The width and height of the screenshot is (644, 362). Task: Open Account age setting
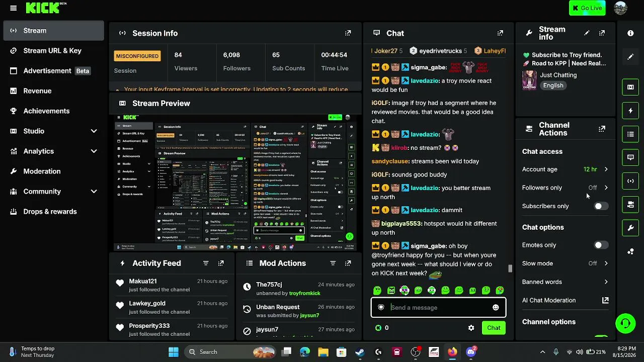point(566,169)
